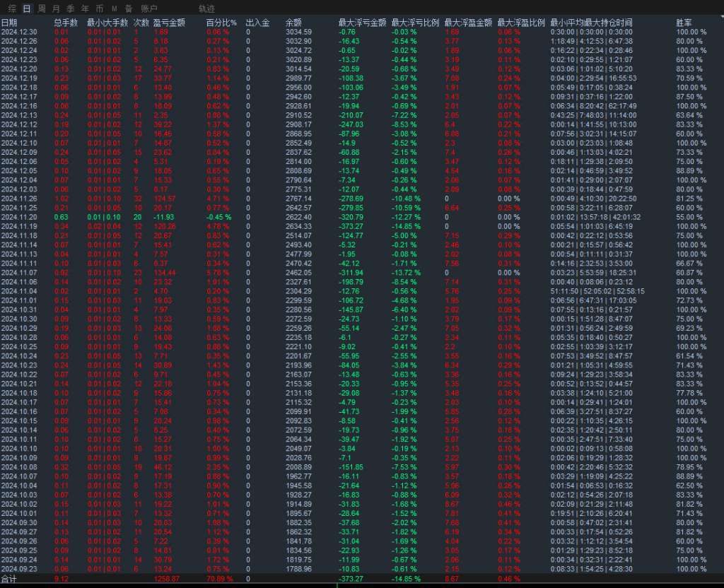Select the 年 yearly tab
Image resolution: width=724 pixels, height=588 pixels.
point(85,9)
